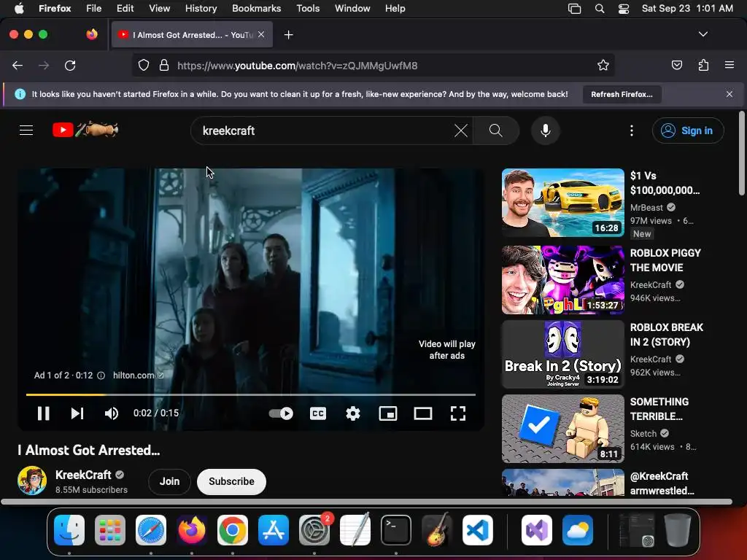The image size is (747, 560).
Task: Open the Tools menu
Action: 308,9
